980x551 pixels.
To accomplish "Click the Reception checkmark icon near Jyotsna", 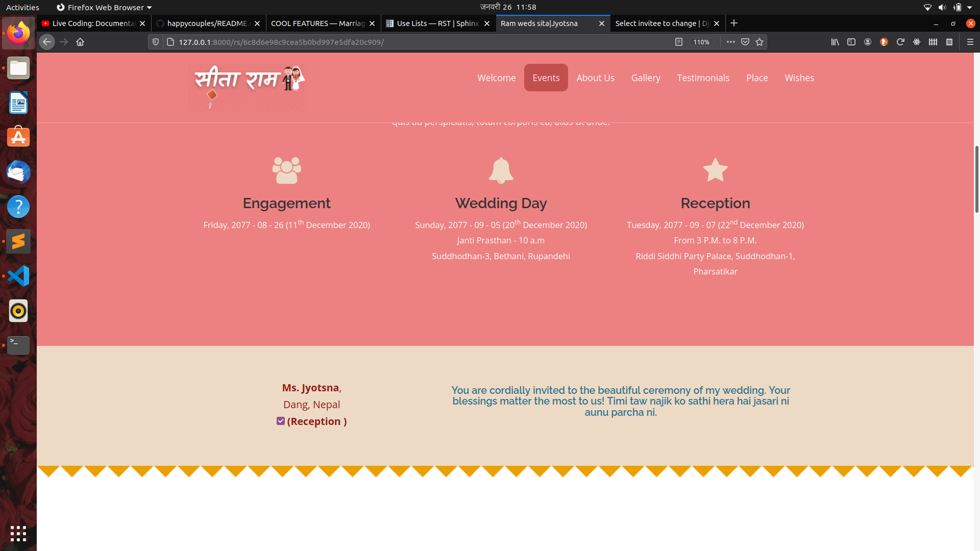I will tap(281, 421).
